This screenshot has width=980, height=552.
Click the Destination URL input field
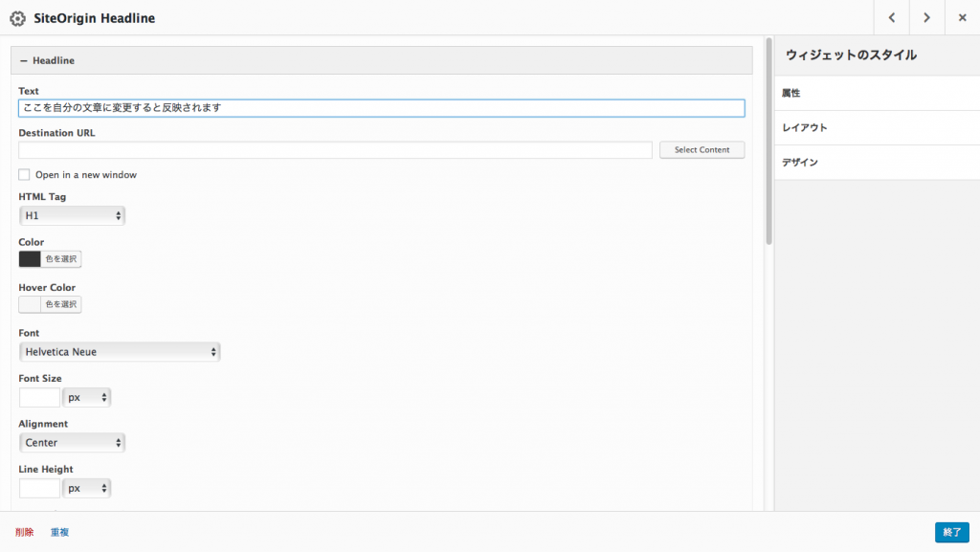tap(335, 150)
